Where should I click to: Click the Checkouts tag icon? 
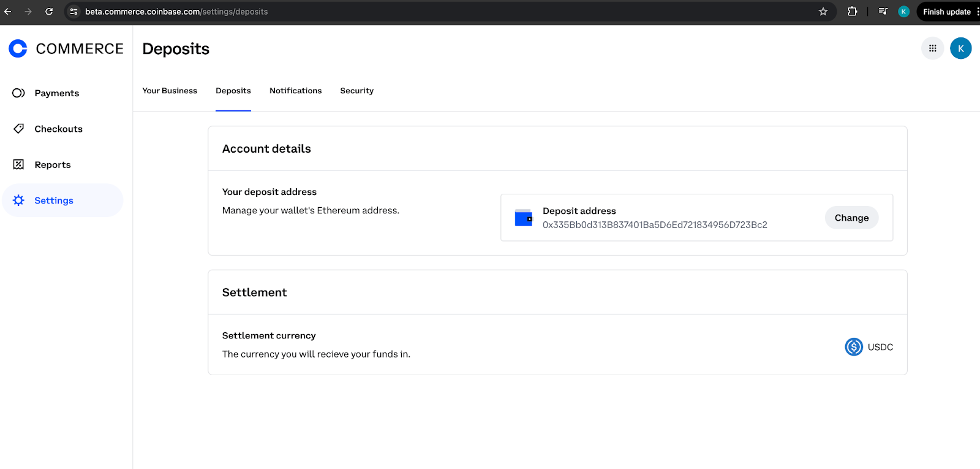click(18, 129)
